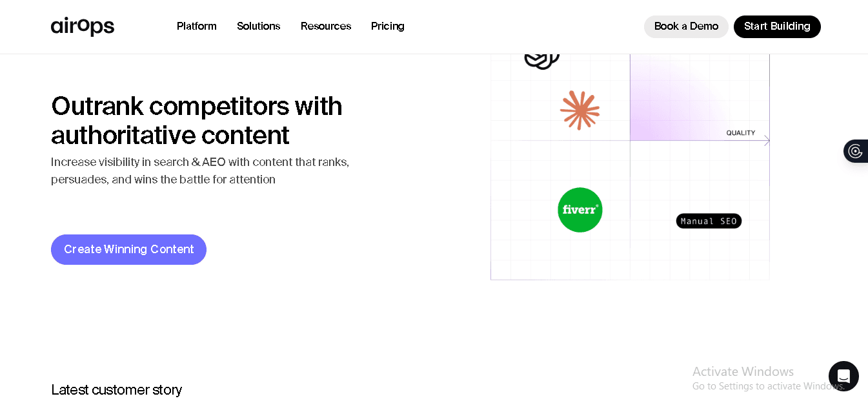
Task: Open the Resources dropdown
Action: pyautogui.click(x=326, y=26)
